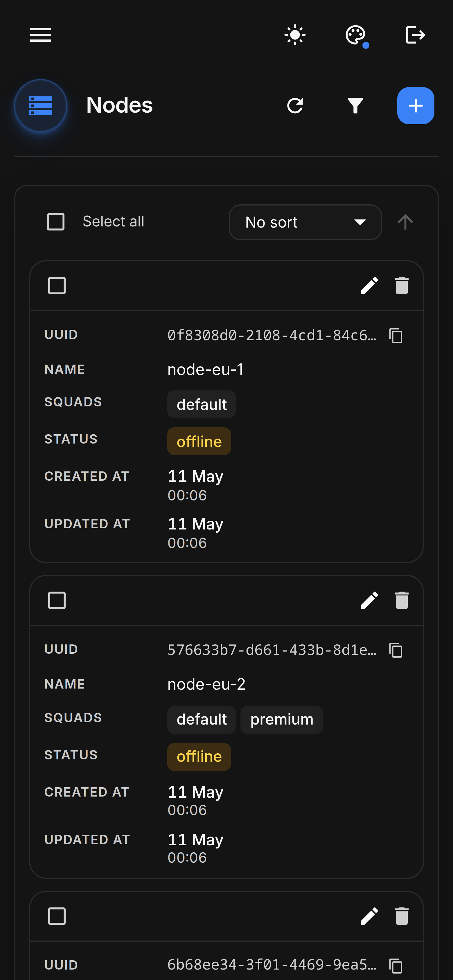Click the Nodes server icon badge
Screen dimensions: 453x980
[x=41, y=106]
